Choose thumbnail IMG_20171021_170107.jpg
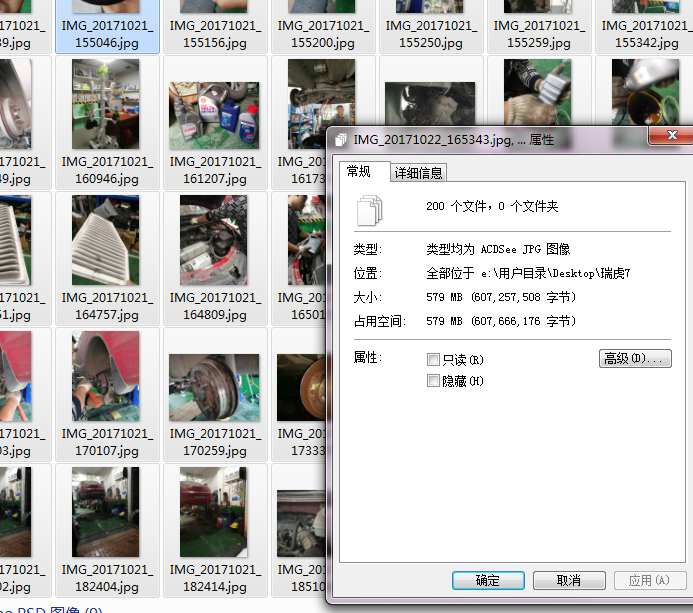 pyautogui.click(x=106, y=377)
